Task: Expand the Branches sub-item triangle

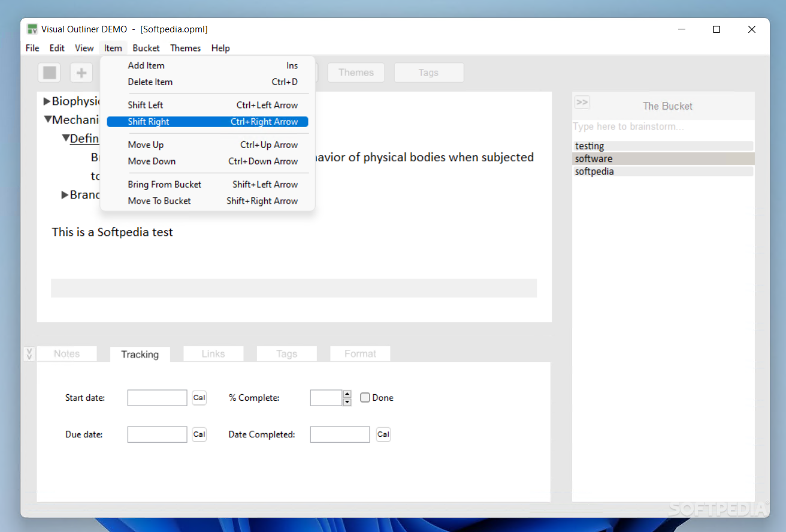Action: [65, 195]
